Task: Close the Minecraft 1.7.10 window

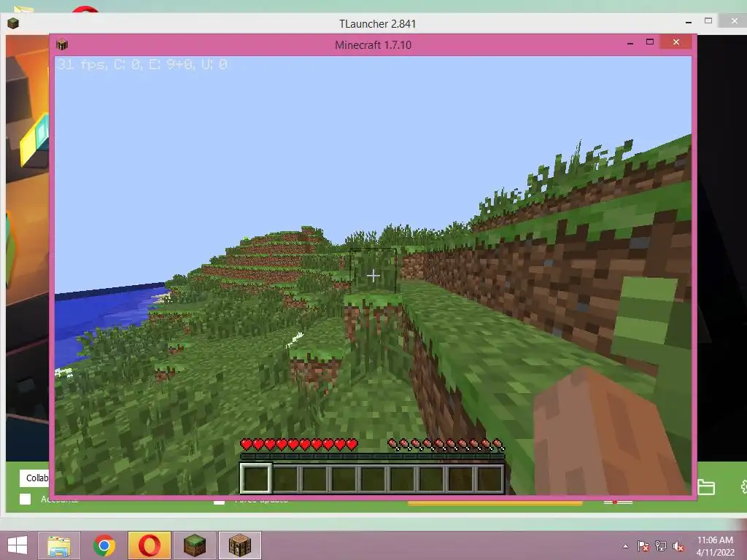Action: click(676, 42)
